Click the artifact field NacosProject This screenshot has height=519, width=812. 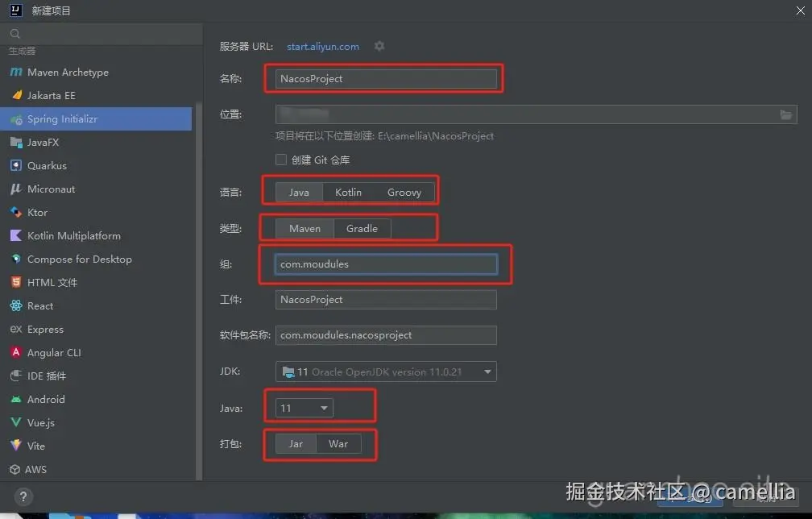(x=386, y=299)
